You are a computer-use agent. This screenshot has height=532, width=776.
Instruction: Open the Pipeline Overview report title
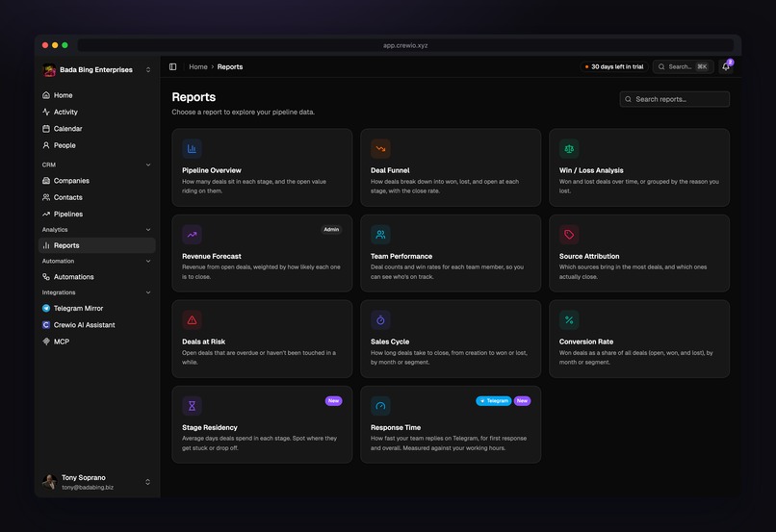pos(211,170)
